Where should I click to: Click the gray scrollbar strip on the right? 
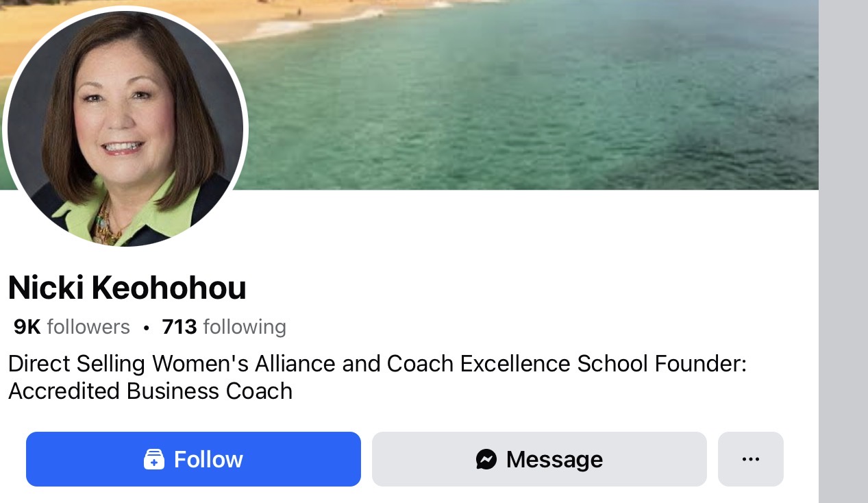(843, 251)
